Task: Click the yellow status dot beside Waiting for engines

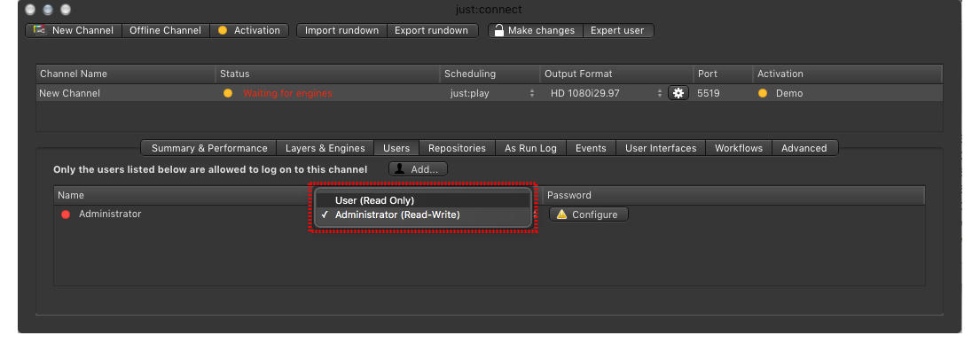Action: [228, 93]
